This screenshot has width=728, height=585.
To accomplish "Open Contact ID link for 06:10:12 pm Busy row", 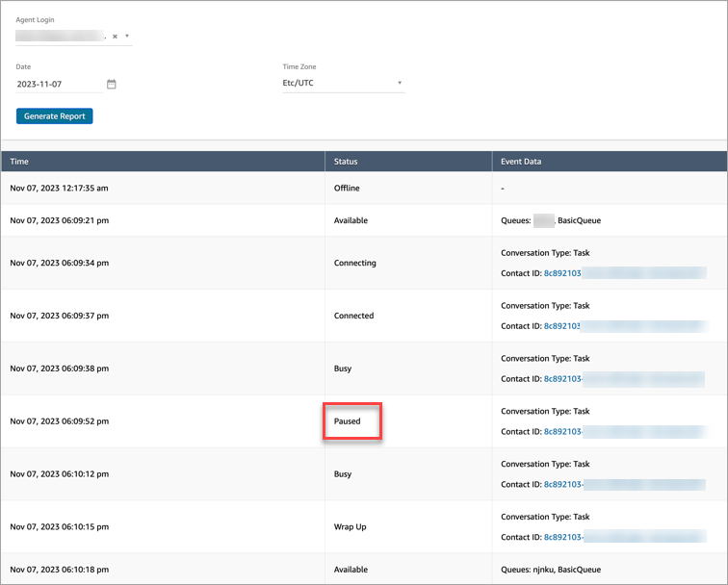I will click(x=562, y=485).
